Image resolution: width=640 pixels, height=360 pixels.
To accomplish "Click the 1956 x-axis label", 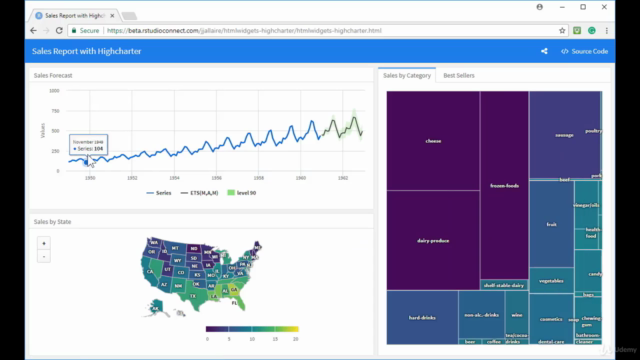I will (x=216, y=178).
